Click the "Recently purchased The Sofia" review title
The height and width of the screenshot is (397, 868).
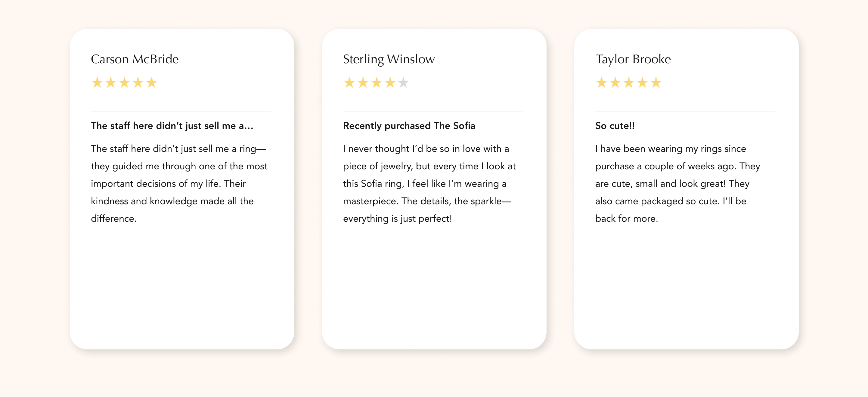click(x=409, y=126)
